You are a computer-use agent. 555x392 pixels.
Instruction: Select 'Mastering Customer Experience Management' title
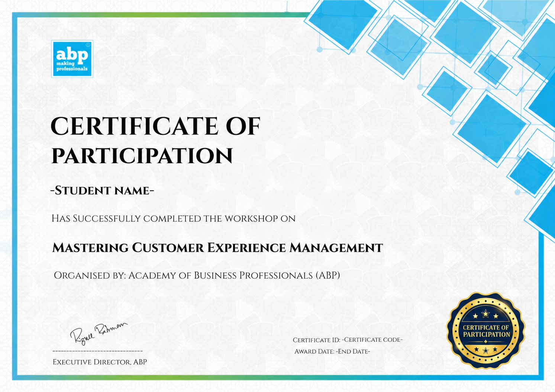point(217,248)
